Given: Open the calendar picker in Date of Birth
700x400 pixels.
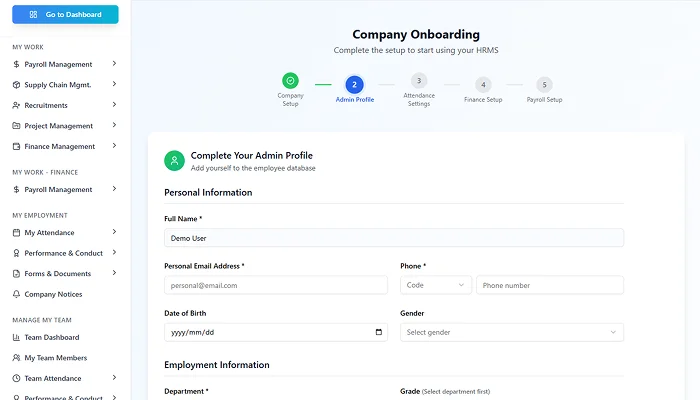Looking at the screenshot, I should coord(378,332).
